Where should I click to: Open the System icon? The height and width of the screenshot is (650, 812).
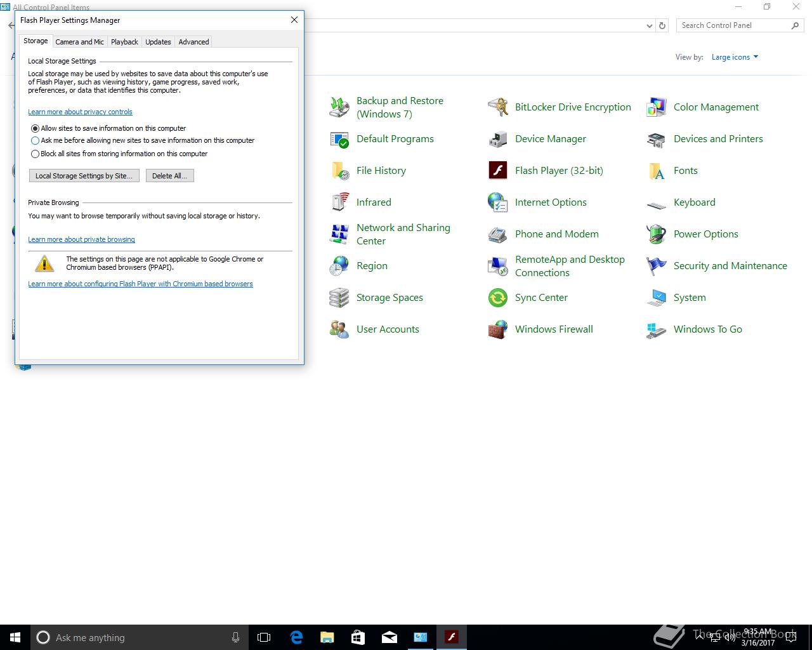pos(657,298)
